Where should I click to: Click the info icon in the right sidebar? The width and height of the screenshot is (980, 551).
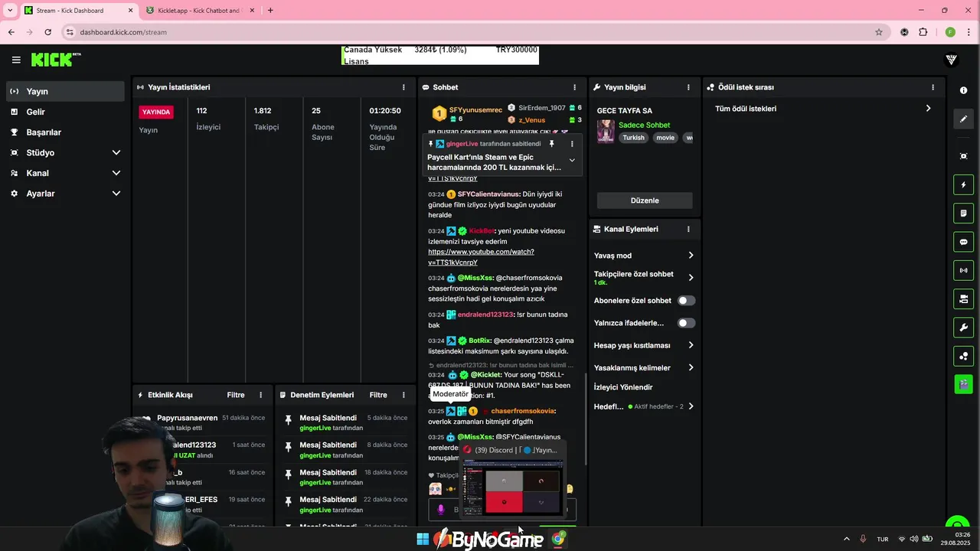[963, 90]
